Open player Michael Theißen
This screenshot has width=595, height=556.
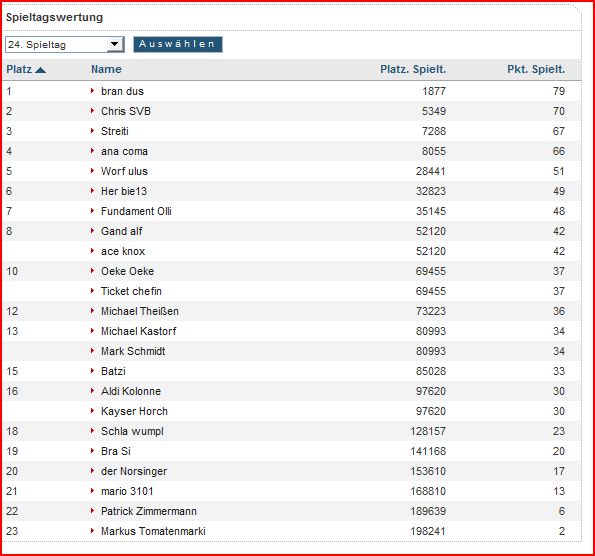point(140,311)
